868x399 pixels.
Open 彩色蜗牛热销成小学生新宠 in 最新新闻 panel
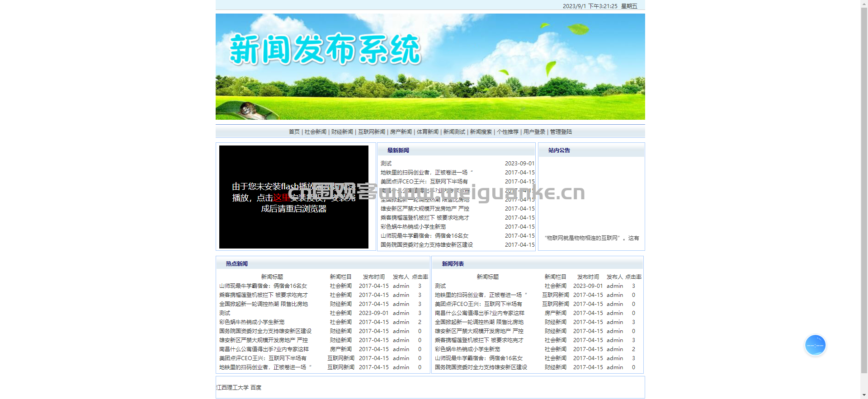pyautogui.click(x=413, y=227)
